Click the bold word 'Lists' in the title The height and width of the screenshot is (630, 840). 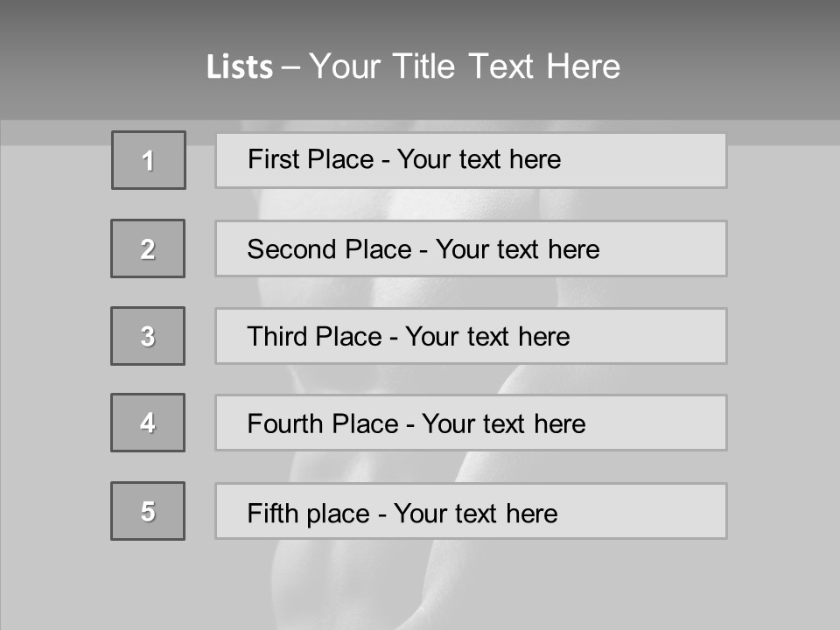pyautogui.click(x=240, y=66)
